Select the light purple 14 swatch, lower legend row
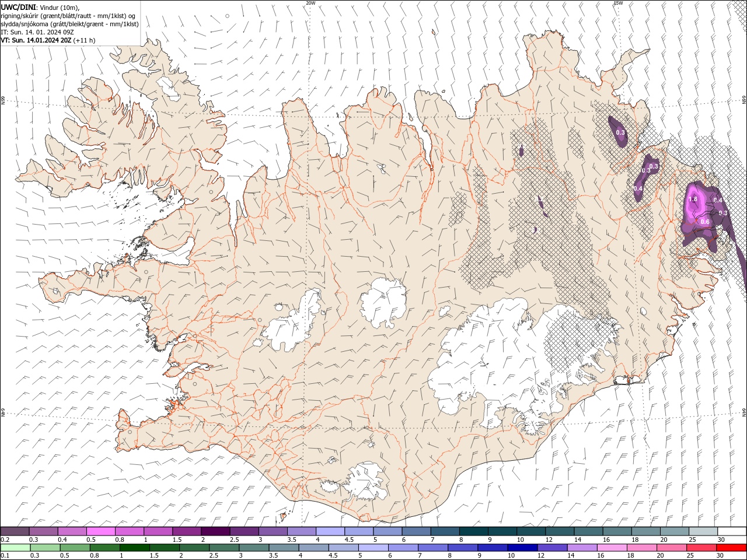Image resolution: width=747 pixels, height=560 pixels. (582, 548)
